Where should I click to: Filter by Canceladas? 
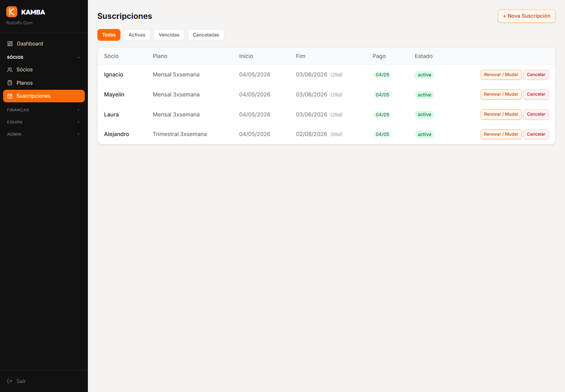tap(206, 35)
